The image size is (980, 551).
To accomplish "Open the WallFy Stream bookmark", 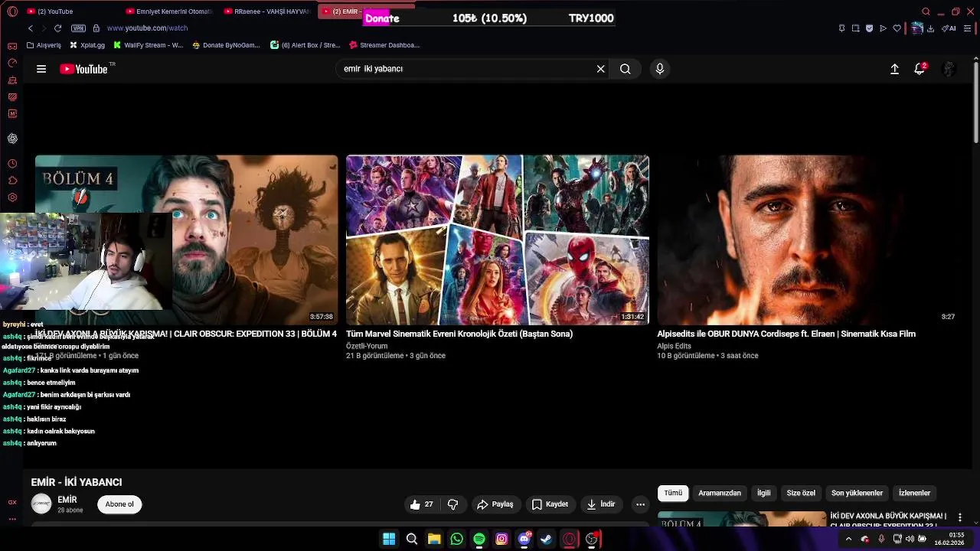I will 148,45.
